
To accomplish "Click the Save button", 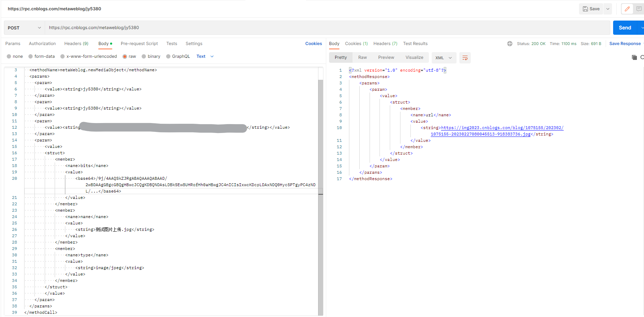I will pos(591,9).
